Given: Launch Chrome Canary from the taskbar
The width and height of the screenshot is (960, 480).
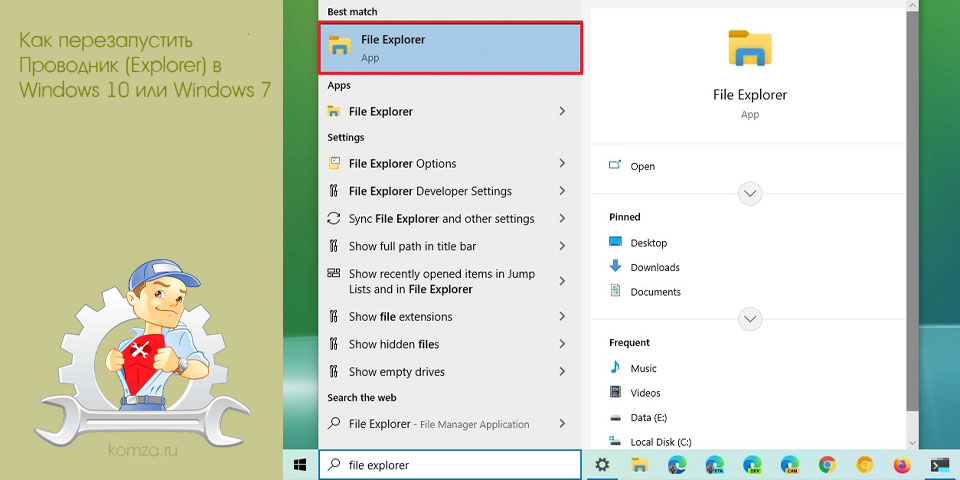Looking at the screenshot, I should point(864,465).
